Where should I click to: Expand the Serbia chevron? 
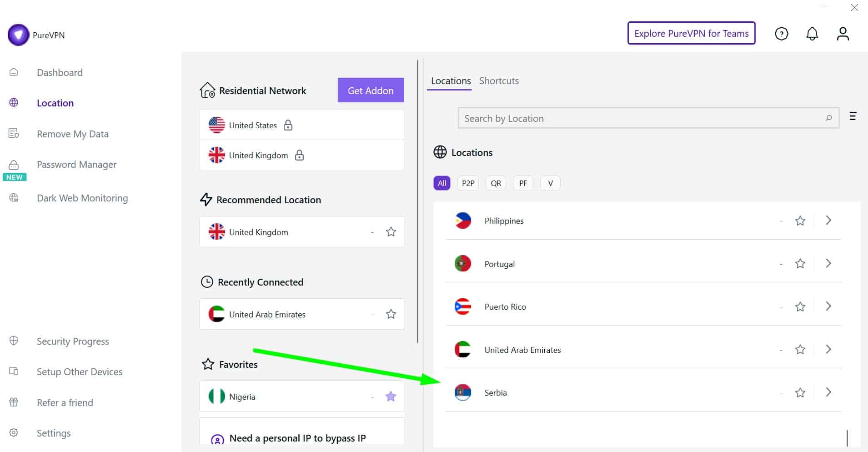click(x=828, y=392)
